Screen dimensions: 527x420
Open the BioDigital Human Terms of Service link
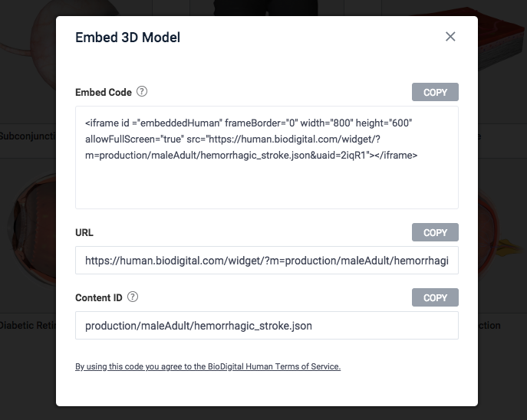208,366
